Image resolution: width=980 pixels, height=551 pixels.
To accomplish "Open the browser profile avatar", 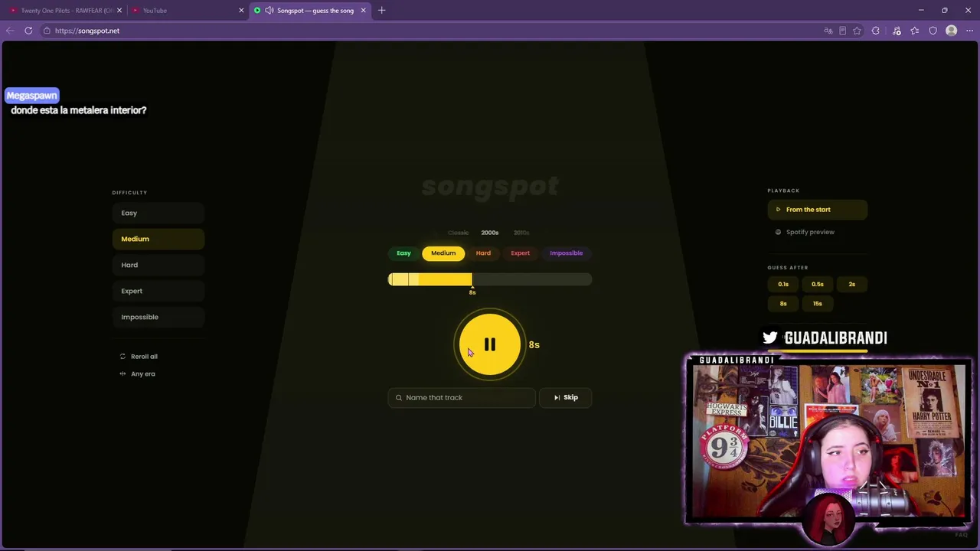I will coord(951,31).
